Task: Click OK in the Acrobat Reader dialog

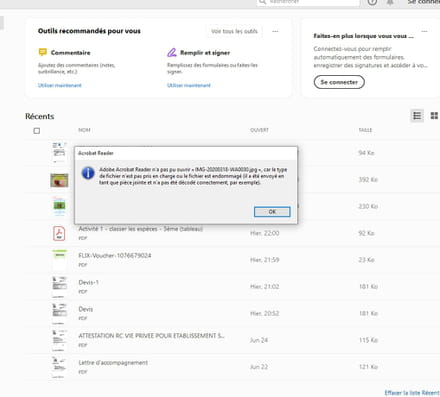Action: pos(272,212)
